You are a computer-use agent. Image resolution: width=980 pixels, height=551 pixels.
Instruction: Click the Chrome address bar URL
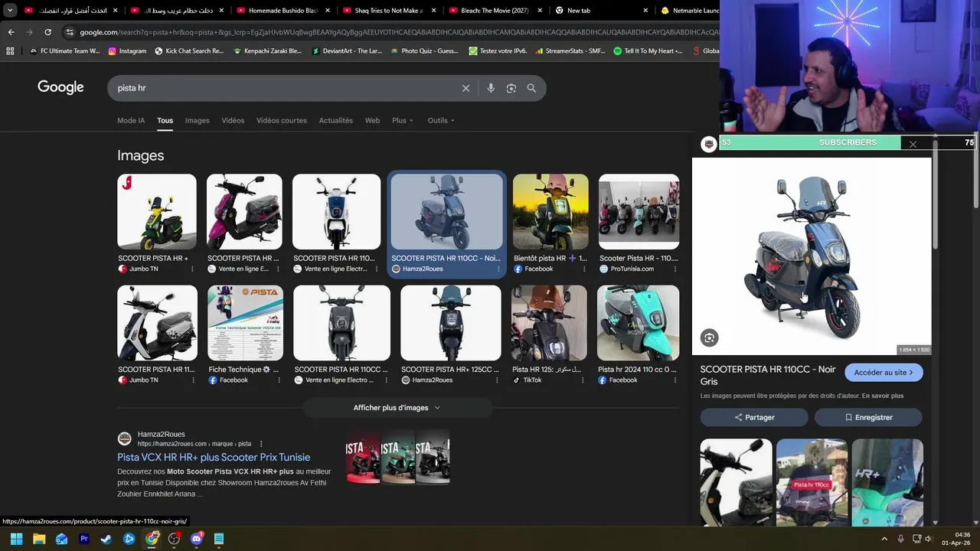[398, 32]
